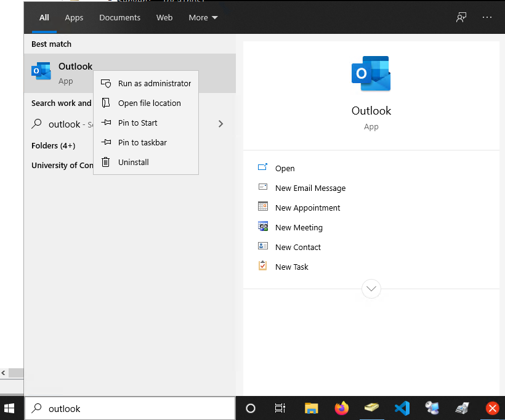505x420 pixels.
Task: Select Pin to taskbar
Action: pos(146,142)
